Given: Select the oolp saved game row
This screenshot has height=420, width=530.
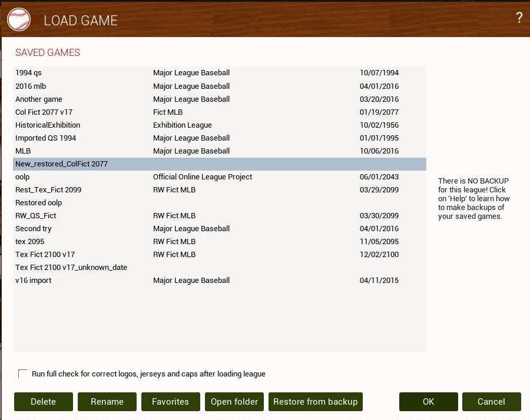Looking at the screenshot, I should (x=22, y=176).
